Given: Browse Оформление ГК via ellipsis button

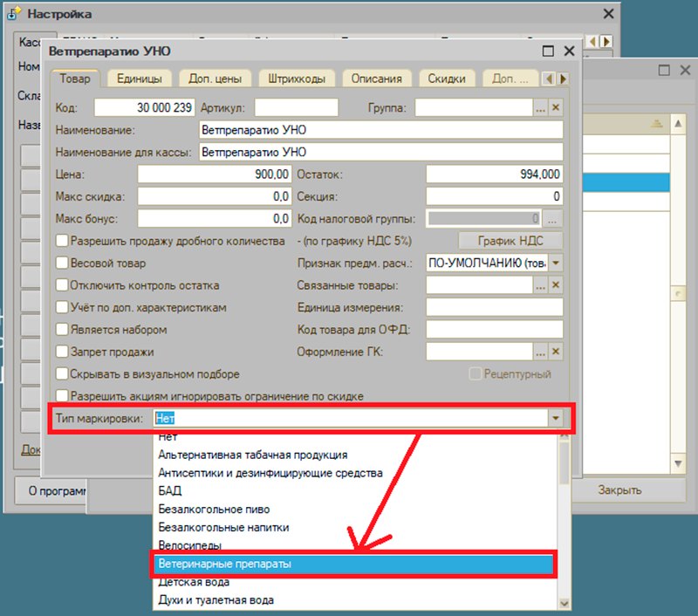Looking at the screenshot, I should [x=540, y=352].
